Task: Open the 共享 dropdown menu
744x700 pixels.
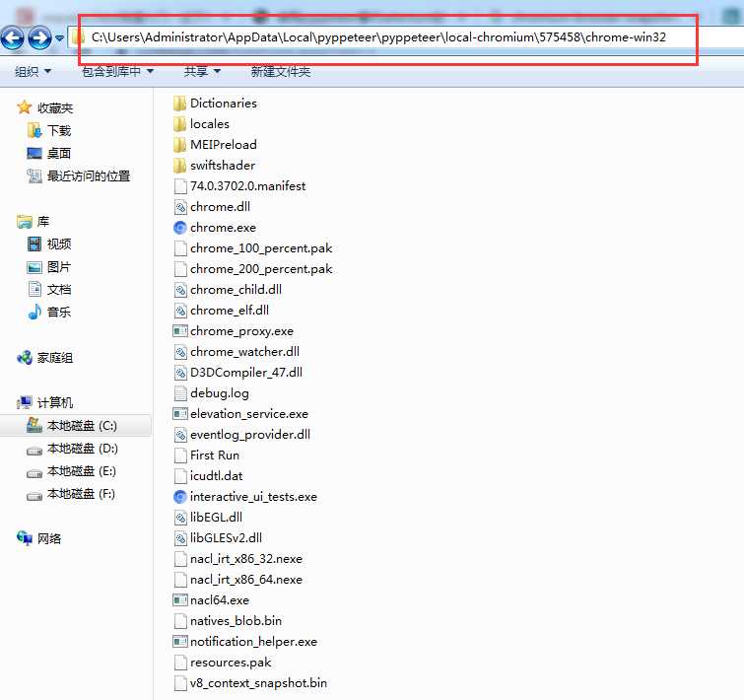Action: 202,72
